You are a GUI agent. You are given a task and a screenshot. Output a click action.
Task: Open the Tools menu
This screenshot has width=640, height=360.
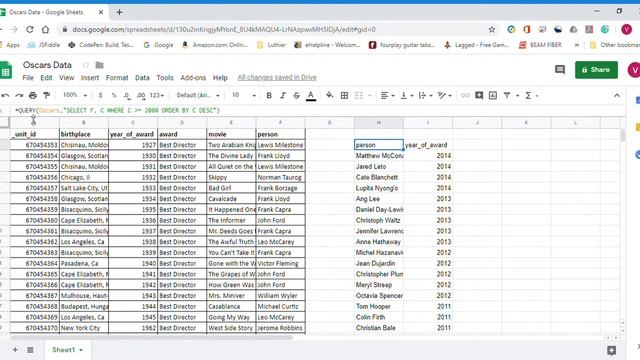165,78
